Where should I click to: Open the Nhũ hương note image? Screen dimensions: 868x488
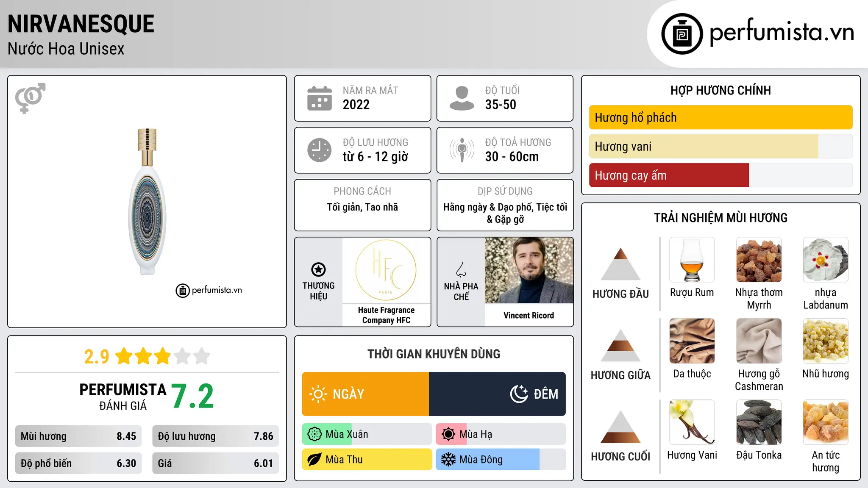[826, 341]
